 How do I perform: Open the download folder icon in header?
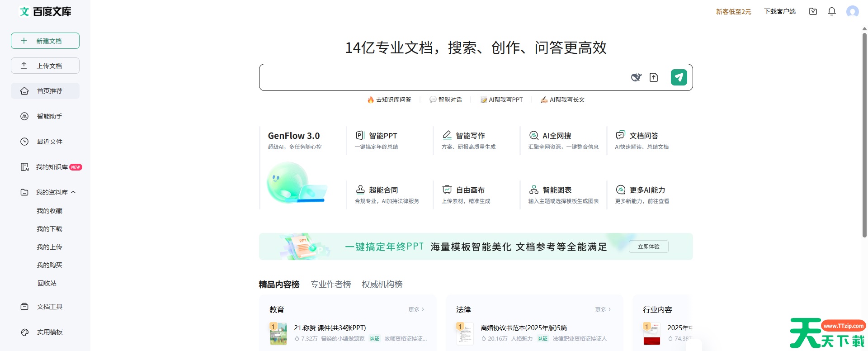[x=813, y=11]
